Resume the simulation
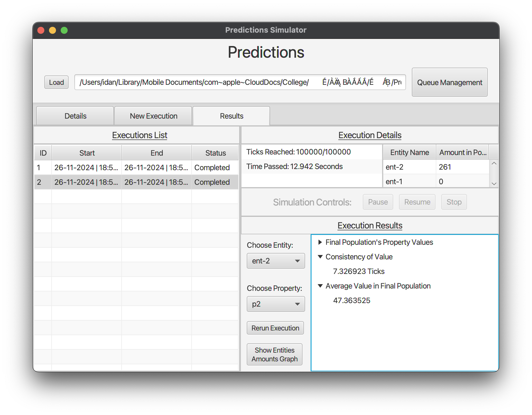 (x=417, y=202)
